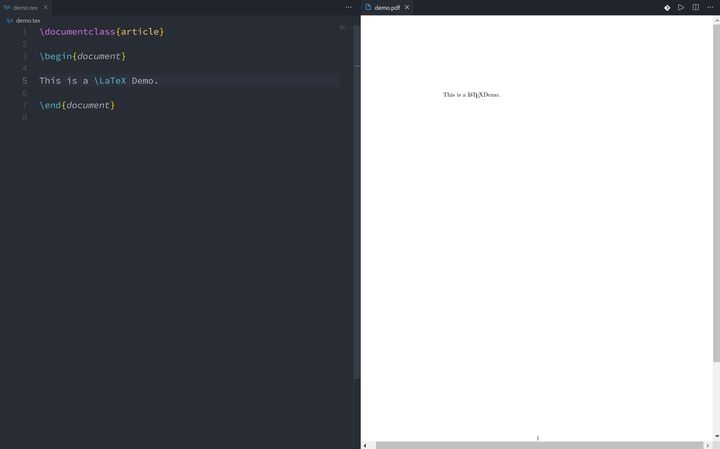Open left editor group's more actions menu

[x=349, y=7]
